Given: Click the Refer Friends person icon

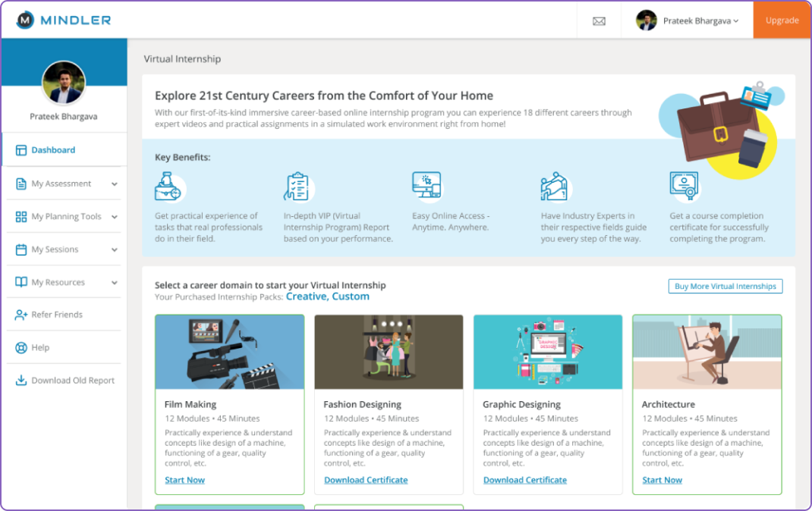Looking at the screenshot, I should click(x=21, y=315).
